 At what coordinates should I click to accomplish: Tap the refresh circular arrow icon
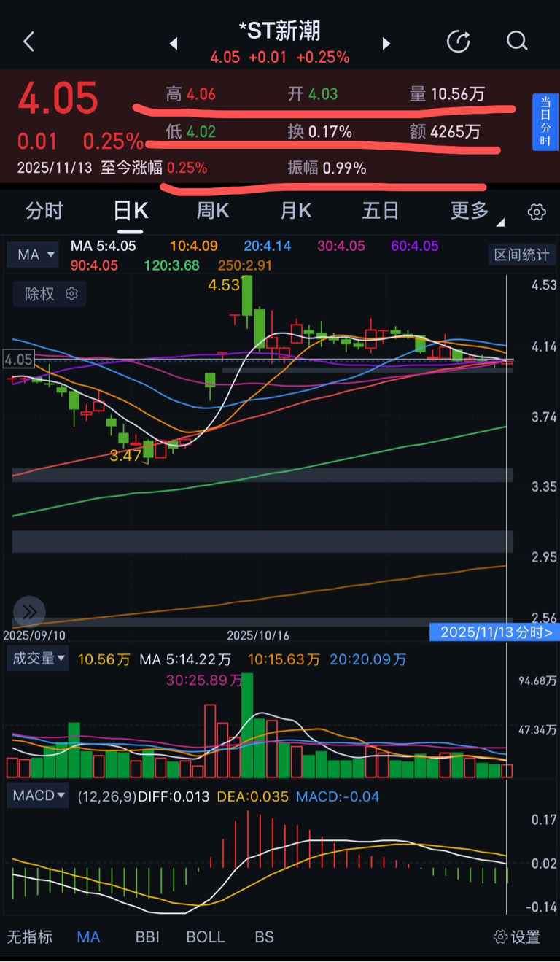click(458, 42)
